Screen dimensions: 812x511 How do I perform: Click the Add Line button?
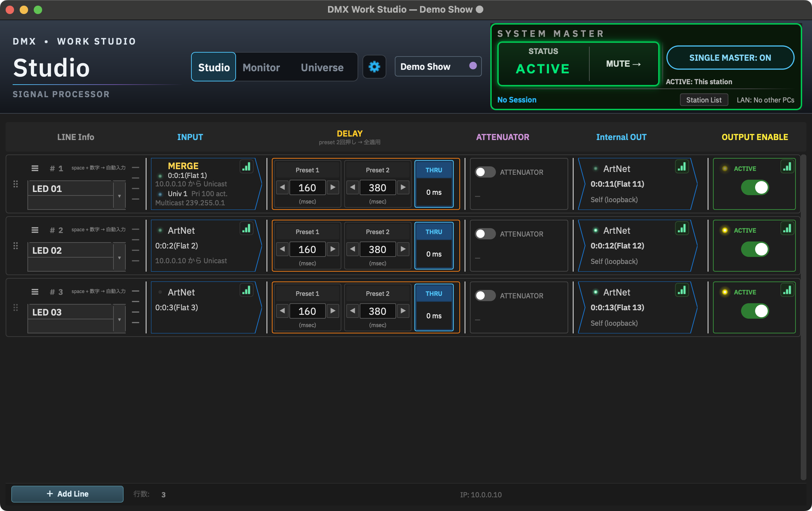point(67,494)
